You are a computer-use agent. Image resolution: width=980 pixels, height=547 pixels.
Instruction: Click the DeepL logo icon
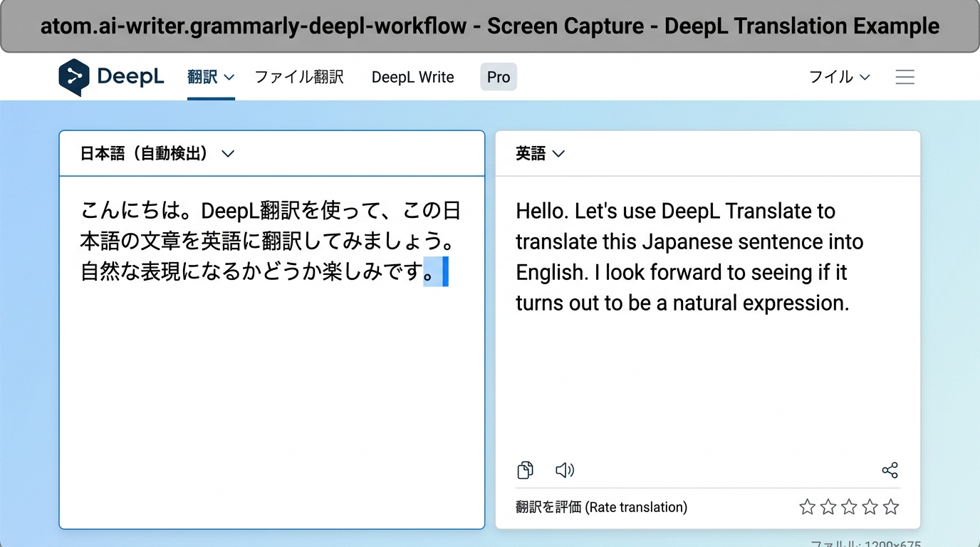74,77
